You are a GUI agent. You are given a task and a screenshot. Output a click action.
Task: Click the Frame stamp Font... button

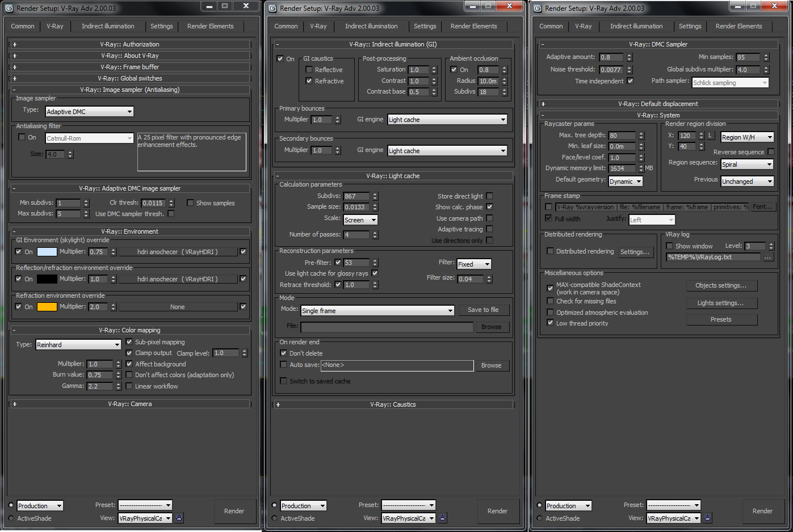(x=762, y=207)
